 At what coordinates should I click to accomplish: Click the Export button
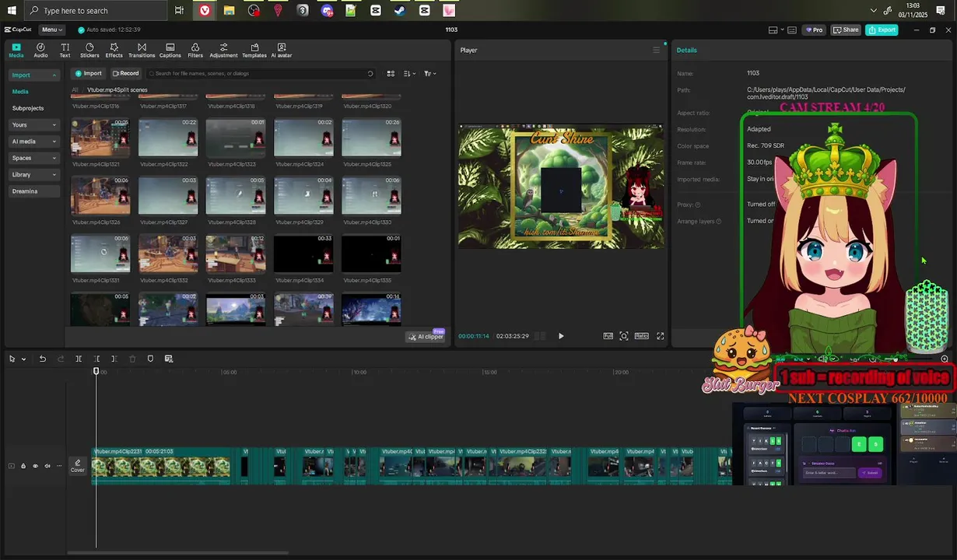coord(882,30)
